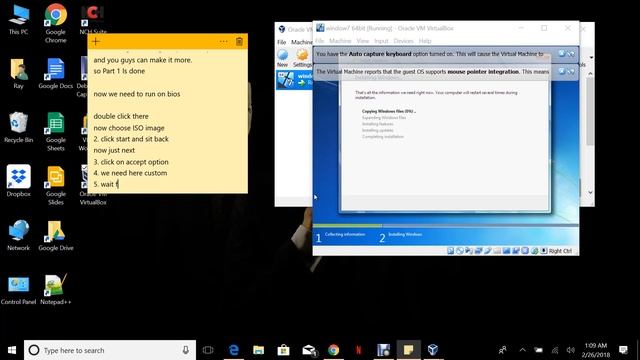The image size is (640, 360).
Task: Open View menu in running VM window
Action: (362, 41)
